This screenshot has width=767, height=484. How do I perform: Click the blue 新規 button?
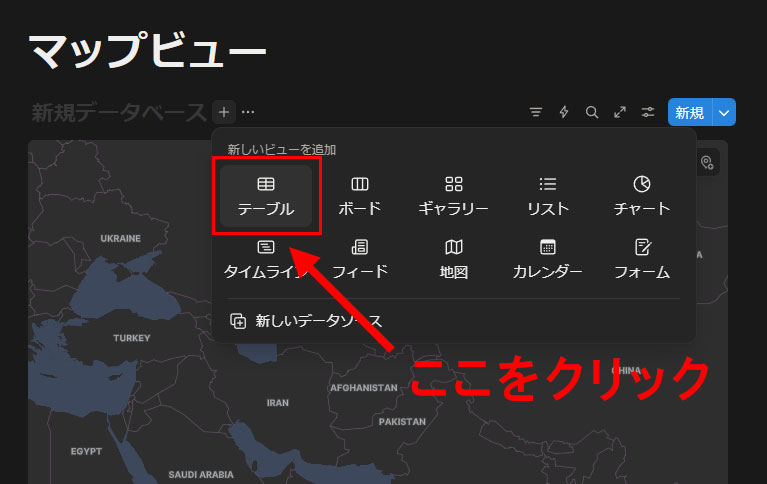(x=689, y=112)
